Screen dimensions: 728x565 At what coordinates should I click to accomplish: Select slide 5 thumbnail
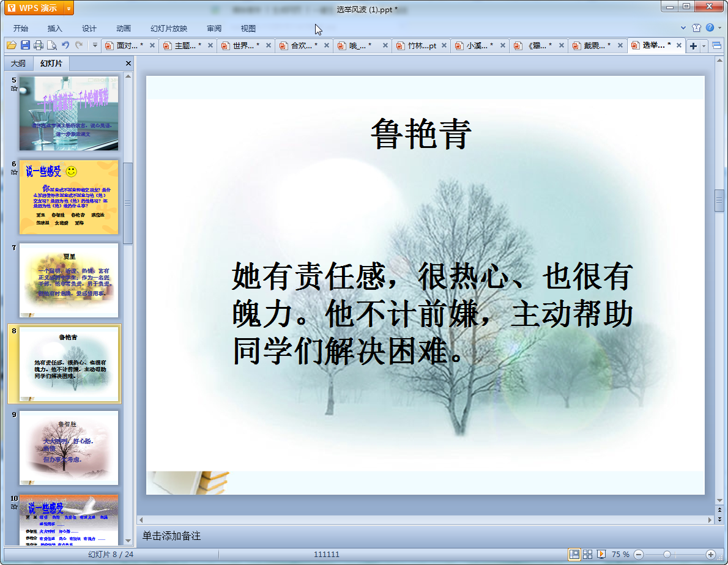coord(69,113)
